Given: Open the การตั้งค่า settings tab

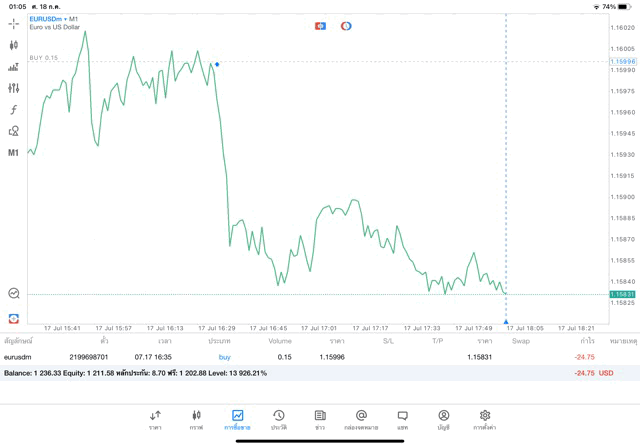Looking at the screenshot, I should (485, 420).
